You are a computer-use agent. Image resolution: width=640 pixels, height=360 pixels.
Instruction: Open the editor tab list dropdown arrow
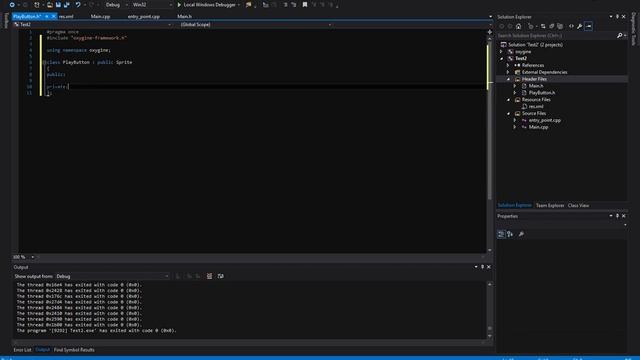pyautogui.click(x=490, y=17)
